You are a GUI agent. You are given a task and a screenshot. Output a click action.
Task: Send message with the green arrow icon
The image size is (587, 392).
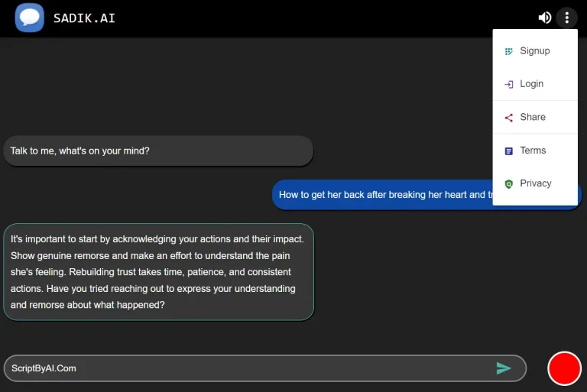(503, 368)
